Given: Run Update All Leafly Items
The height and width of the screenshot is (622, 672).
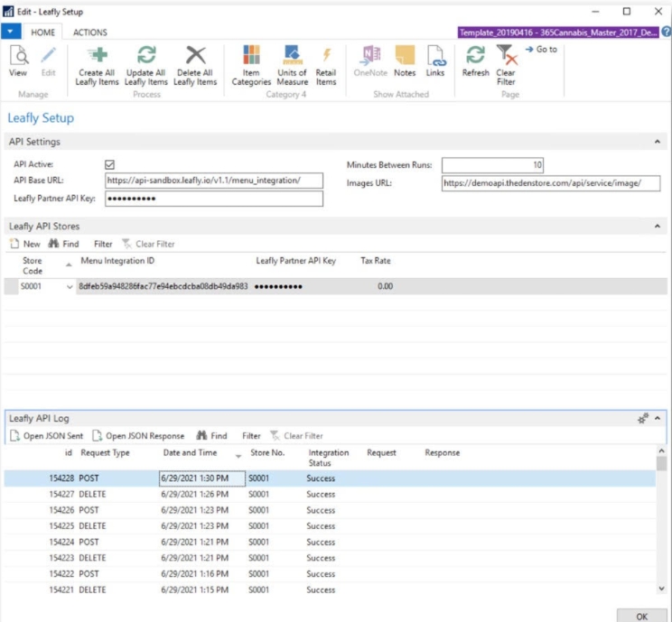Looking at the screenshot, I should [x=146, y=66].
